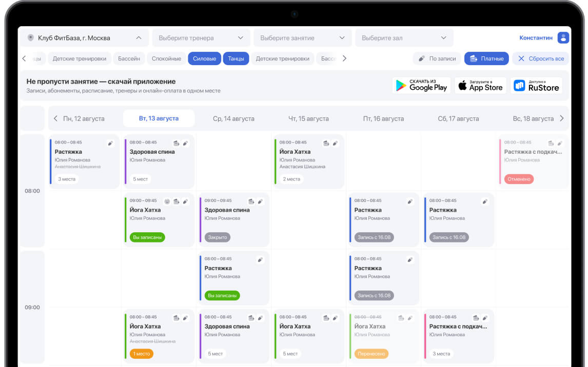Open the 'Выберите зал' dropdown
588x367 pixels.
pyautogui.click(x=404, y=38)
